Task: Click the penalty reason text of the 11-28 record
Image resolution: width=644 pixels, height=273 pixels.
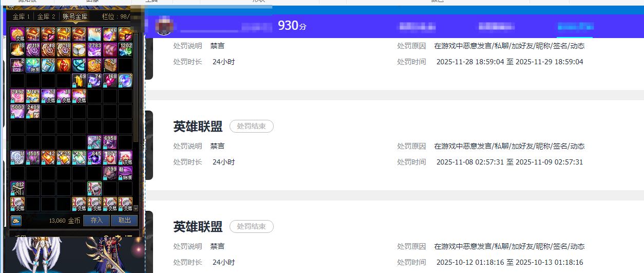Action: pyautogui.click(x=509, y=46)
